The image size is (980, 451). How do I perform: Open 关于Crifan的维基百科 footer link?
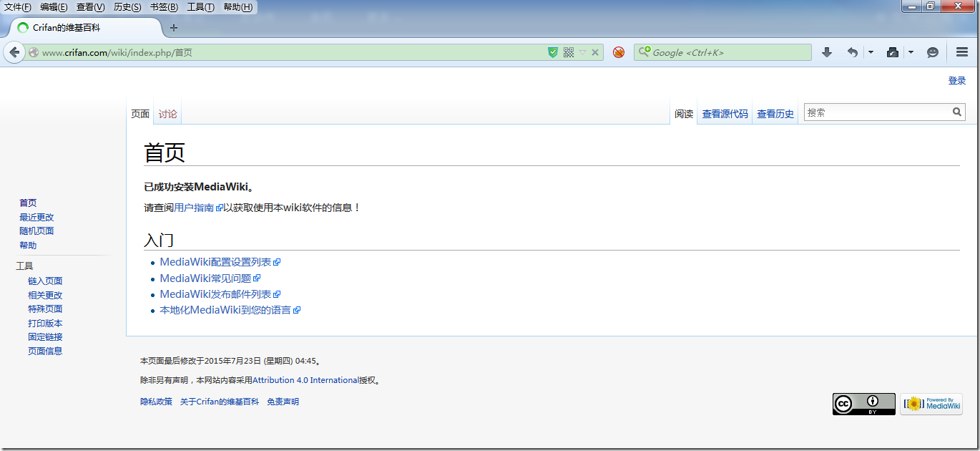pos(220,402)
